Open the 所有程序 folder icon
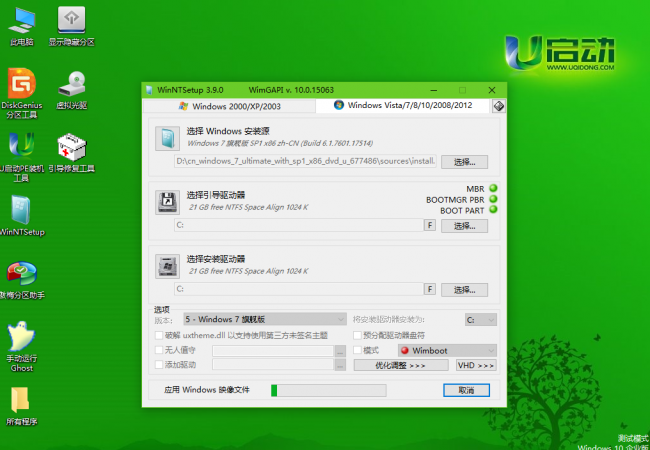The height and width of the screenshot is (450, 650). coord(21,406)
